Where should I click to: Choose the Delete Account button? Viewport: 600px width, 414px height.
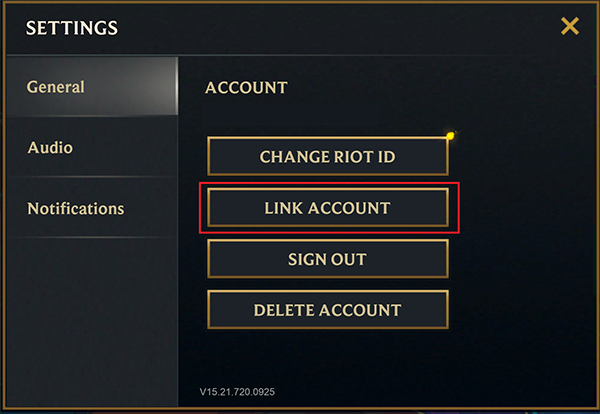327,310
